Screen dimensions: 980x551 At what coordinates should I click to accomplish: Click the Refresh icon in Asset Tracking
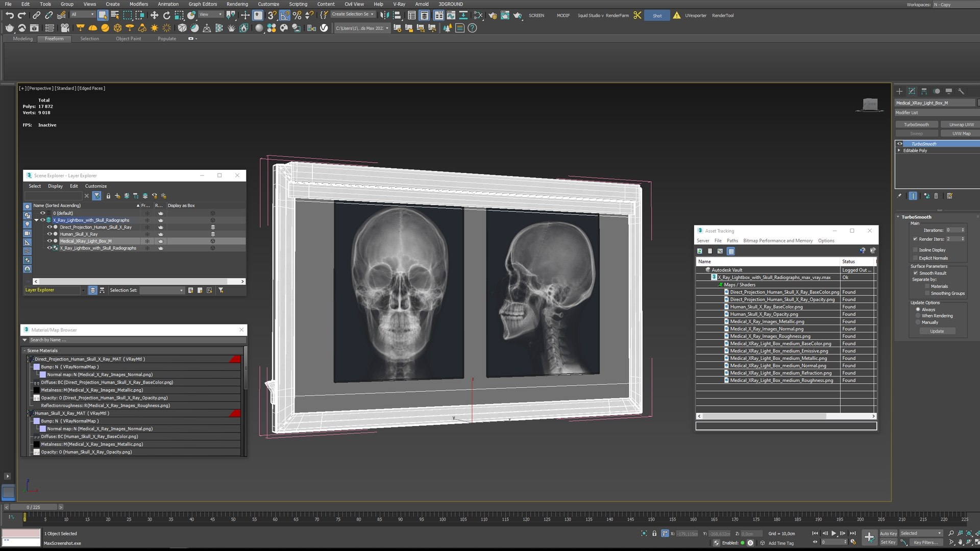point(700,251)
